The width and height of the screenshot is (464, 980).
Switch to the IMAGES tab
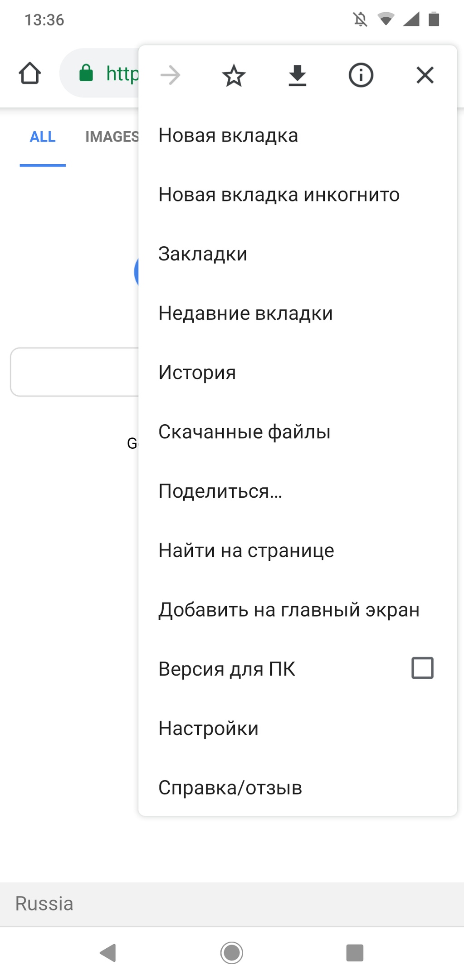(x=112, y=137)
